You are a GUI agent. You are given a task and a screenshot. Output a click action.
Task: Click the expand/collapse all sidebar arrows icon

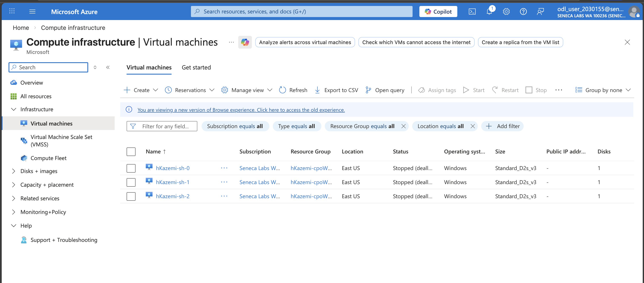[x=95, y=67]
